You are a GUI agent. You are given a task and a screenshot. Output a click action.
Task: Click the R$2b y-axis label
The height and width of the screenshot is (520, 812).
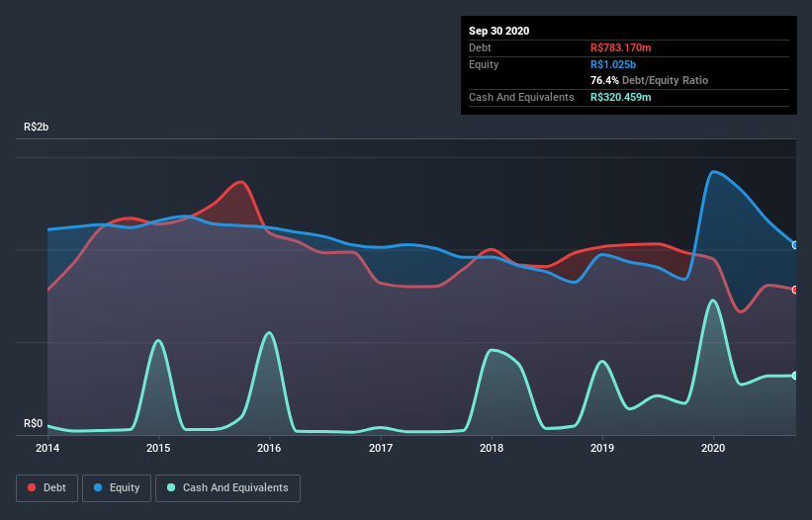(37, 127)
